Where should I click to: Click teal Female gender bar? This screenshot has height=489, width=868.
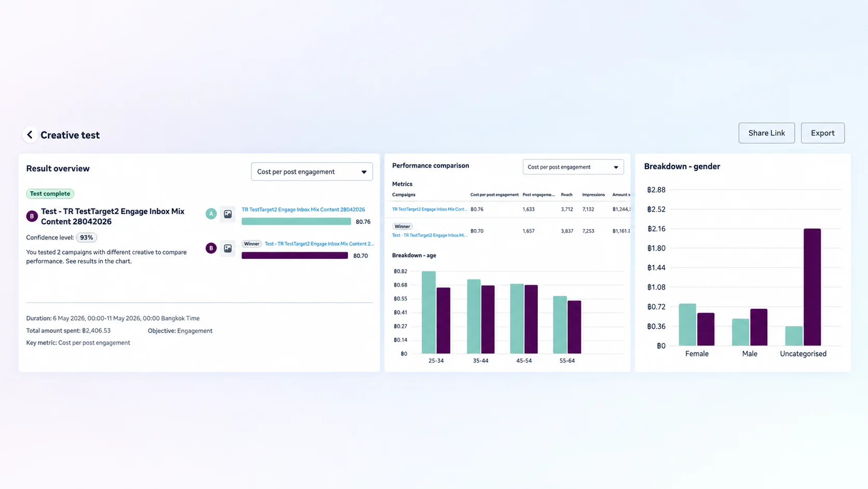click(687, 325)
